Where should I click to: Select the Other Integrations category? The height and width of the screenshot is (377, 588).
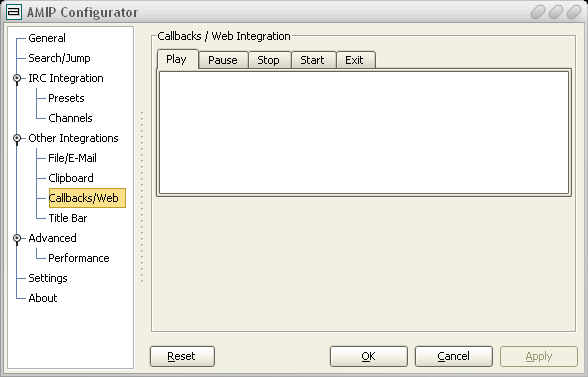[73, 138]
